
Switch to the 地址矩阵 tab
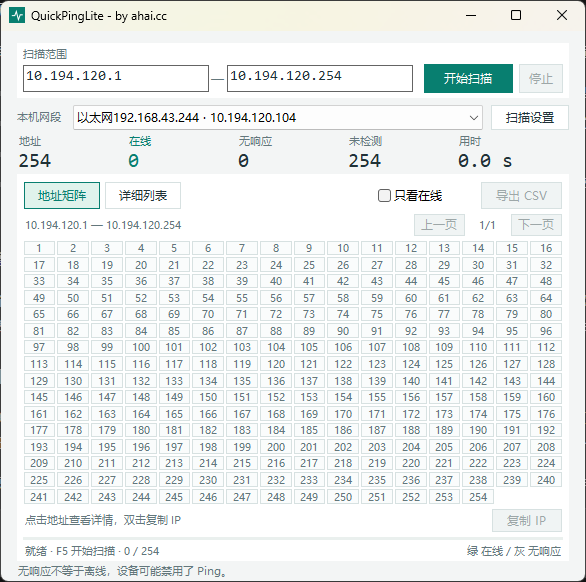click(x=62, y=195)
